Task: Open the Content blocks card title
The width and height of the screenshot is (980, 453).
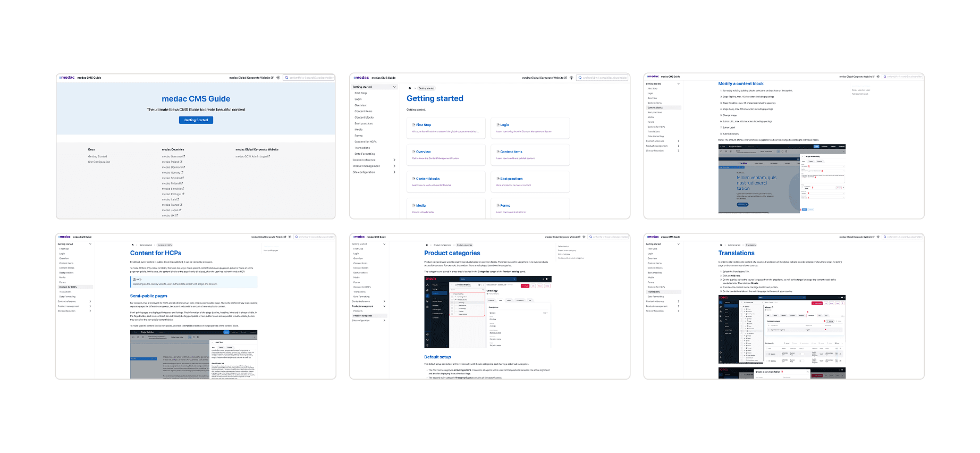Action: [428, 179]
